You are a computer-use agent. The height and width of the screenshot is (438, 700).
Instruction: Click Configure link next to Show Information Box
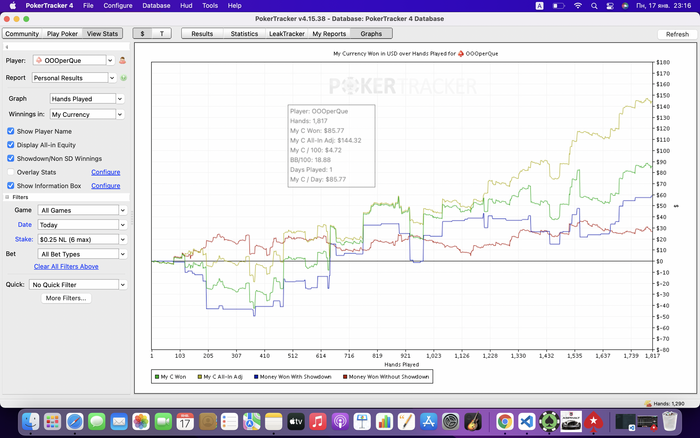pyautogui.click(x=106, y=185)
